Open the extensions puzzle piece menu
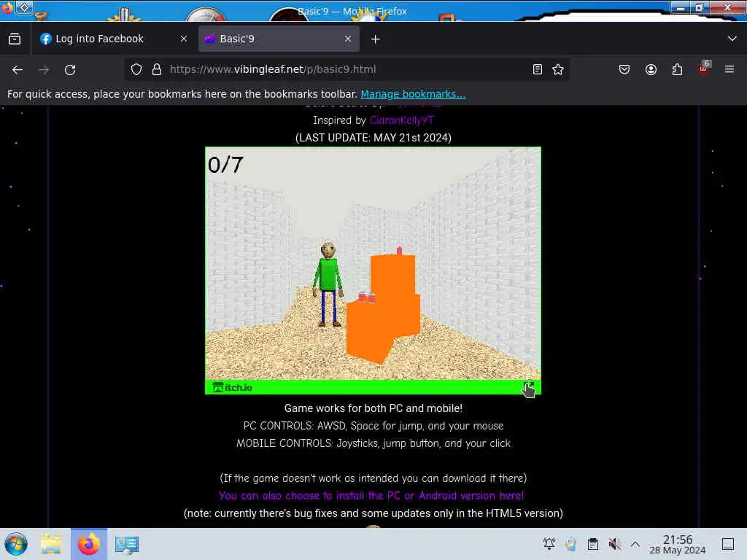The image size is (747, 560). [x=677, y=69]
